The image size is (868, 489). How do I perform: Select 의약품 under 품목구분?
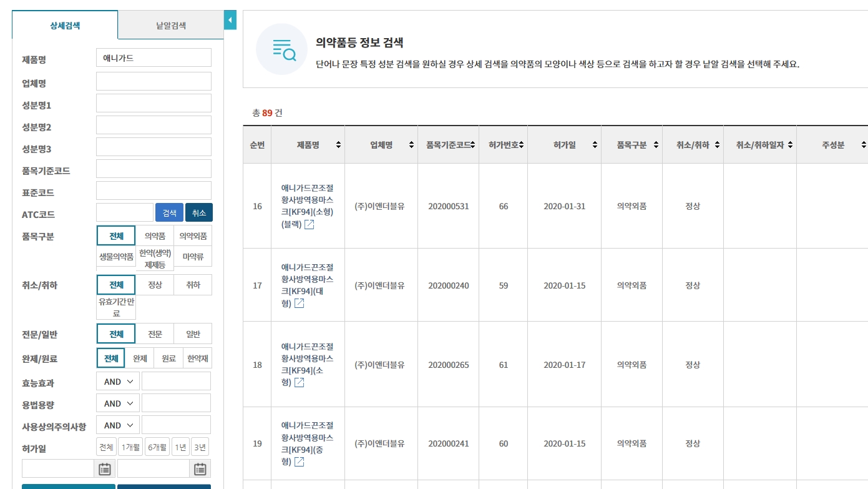click(155, 236)
